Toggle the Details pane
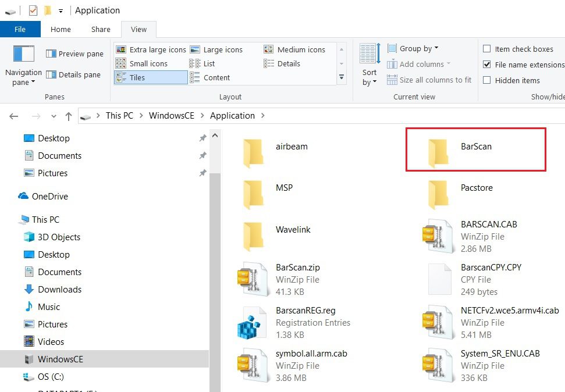565x392 pixels. point(73,74)
